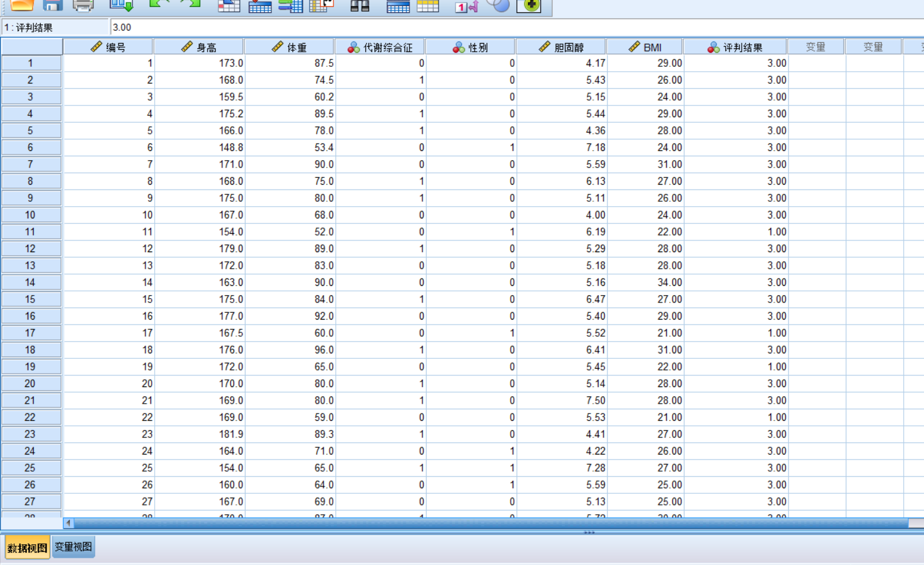This screenshot has width=924, height=565.
Task: Insert variable with the yellow grid icon
Action: click(428, 6)
